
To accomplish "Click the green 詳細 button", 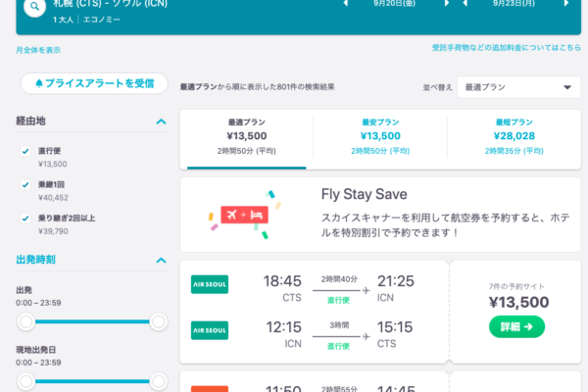I will tap(516, 326).
